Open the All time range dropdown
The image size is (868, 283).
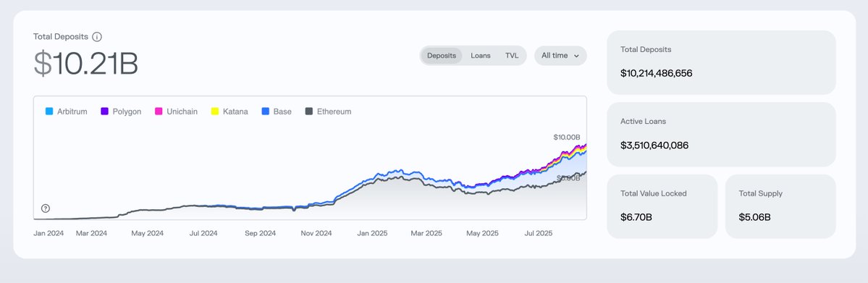(x=560, y=56)
